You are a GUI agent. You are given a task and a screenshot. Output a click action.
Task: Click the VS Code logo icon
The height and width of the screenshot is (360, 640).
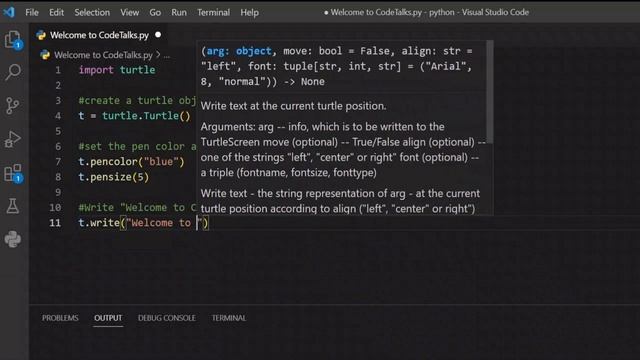(x=9, y=12)
